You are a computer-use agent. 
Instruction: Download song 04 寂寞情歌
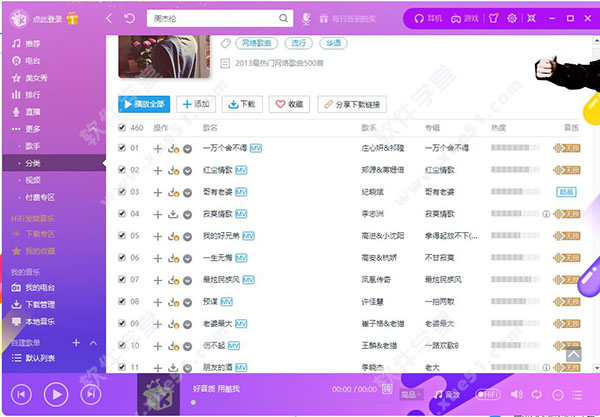pyautogui.click(x=173, y=214)
